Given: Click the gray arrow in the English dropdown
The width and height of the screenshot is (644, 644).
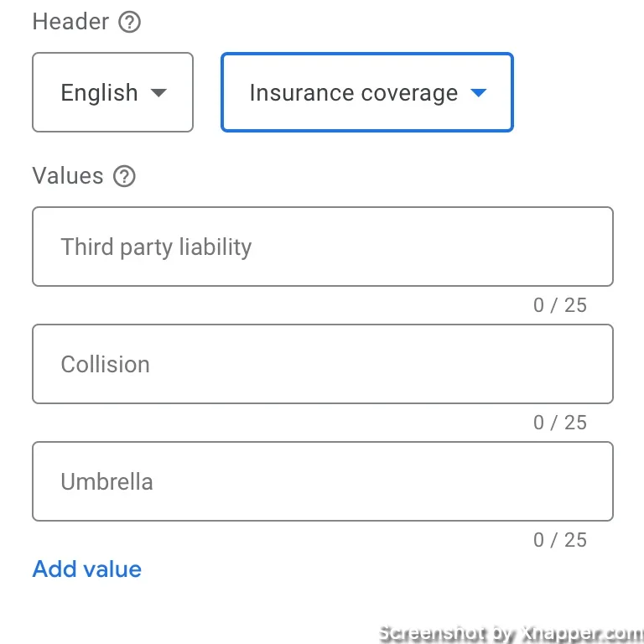Looking at the screenshot, I should click(x=158, y=93).
